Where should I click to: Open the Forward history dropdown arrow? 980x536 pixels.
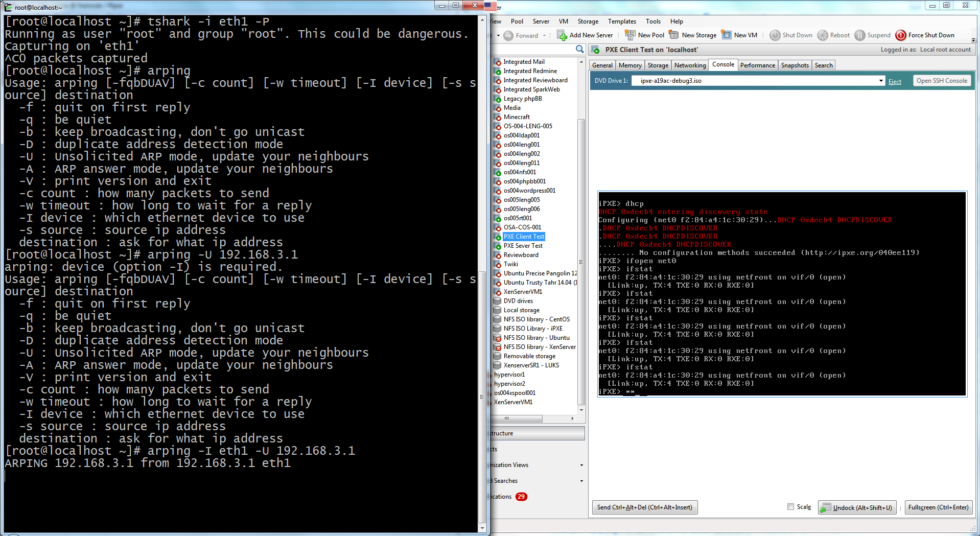544,36
